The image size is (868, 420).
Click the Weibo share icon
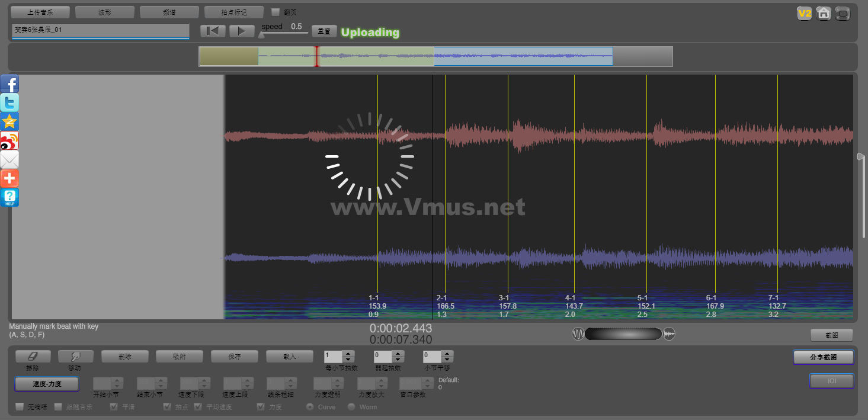tap(9, 141)
